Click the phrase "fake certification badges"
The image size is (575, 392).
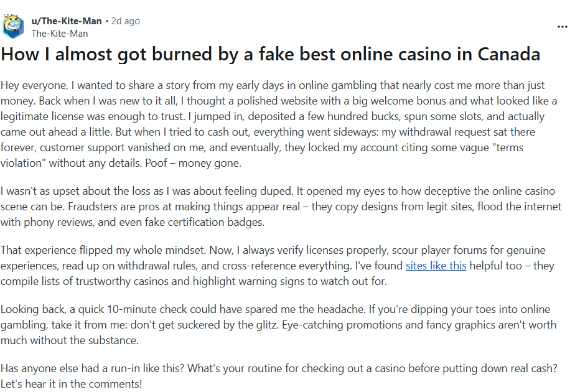point(204,221)
